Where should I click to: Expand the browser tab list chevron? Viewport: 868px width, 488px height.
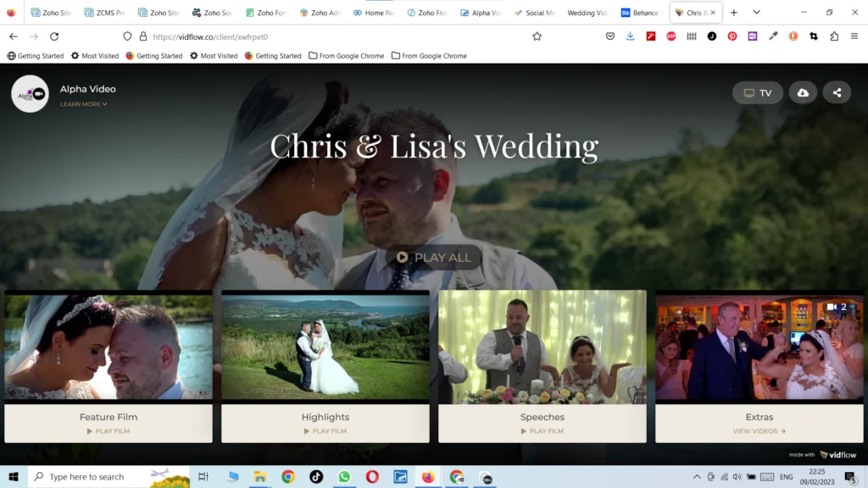[x=757, y=12]
